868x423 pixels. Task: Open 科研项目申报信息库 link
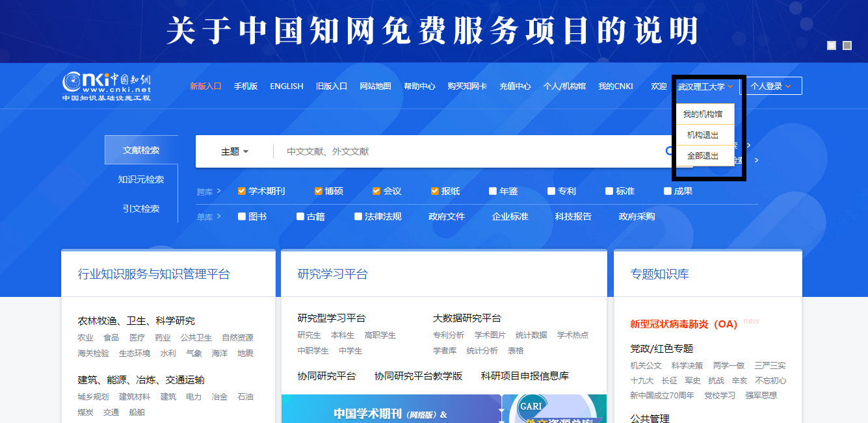pos(525,376)
